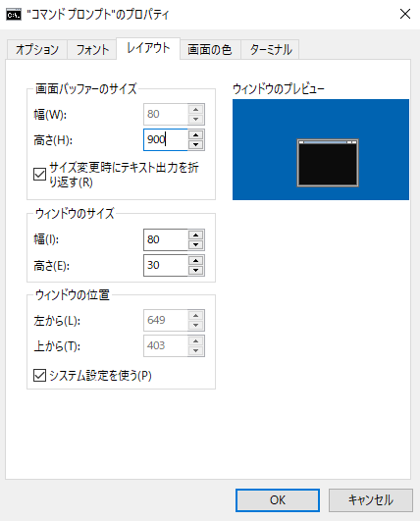Click buffer width up arrow

(x=196, y=109)
